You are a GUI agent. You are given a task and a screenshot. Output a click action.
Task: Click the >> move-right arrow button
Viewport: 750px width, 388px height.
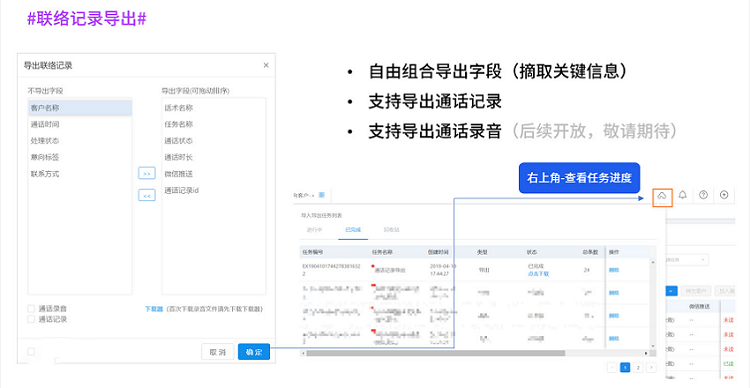coord(147,173)
